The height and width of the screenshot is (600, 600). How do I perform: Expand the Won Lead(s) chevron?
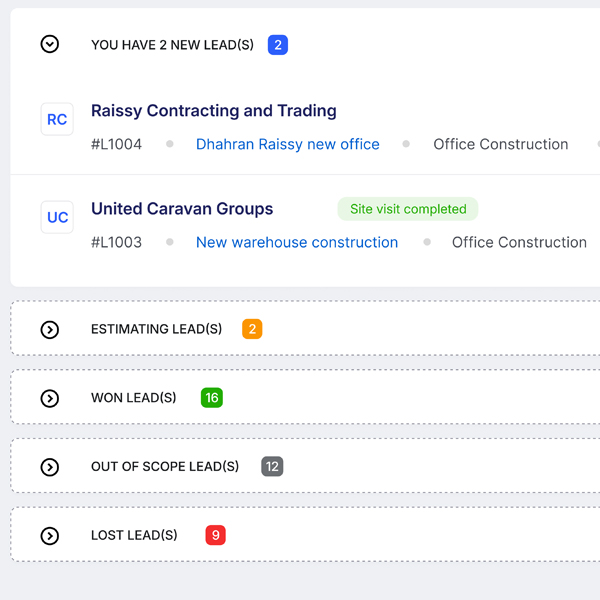(50, 398)
